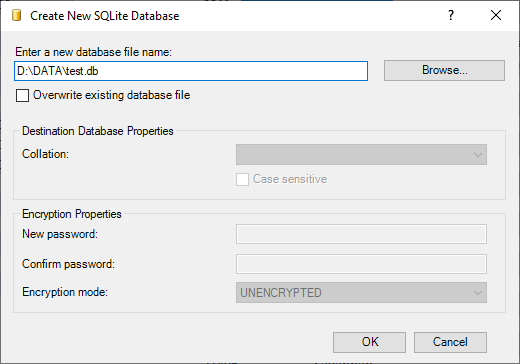Click the Confirm password field
The width and height of the screenshot is (520, 364).
tap(361, 264)
